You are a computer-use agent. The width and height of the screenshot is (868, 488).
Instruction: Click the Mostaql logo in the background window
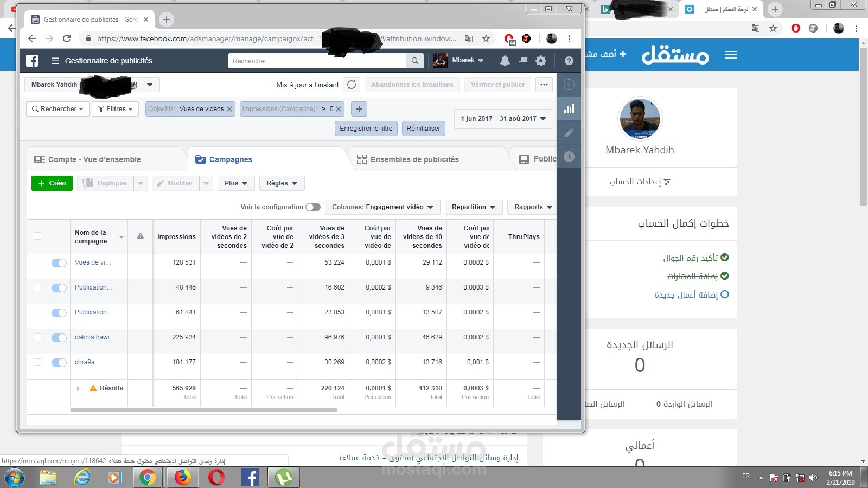[675, 55]
